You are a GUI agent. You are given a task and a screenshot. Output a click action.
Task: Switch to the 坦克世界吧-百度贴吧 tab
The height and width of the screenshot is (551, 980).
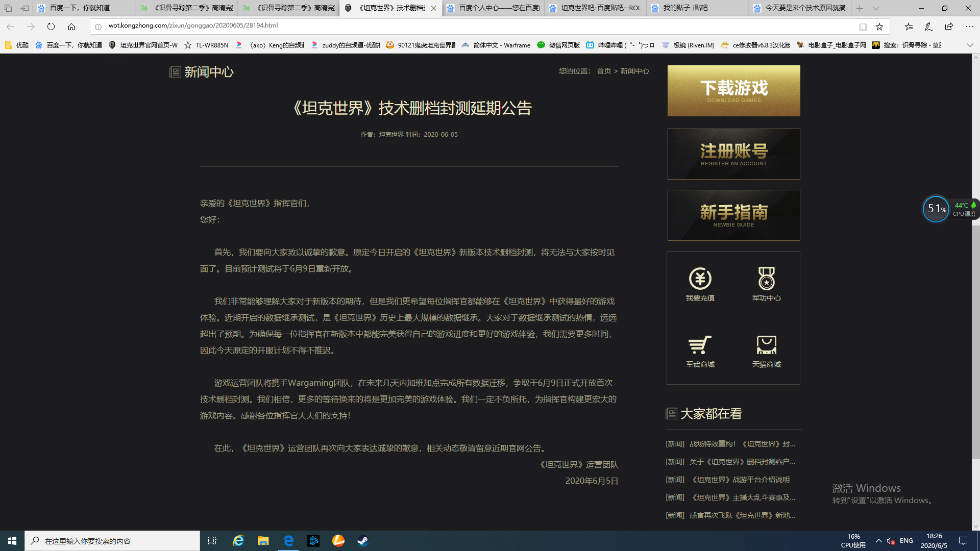pos(596,8)
